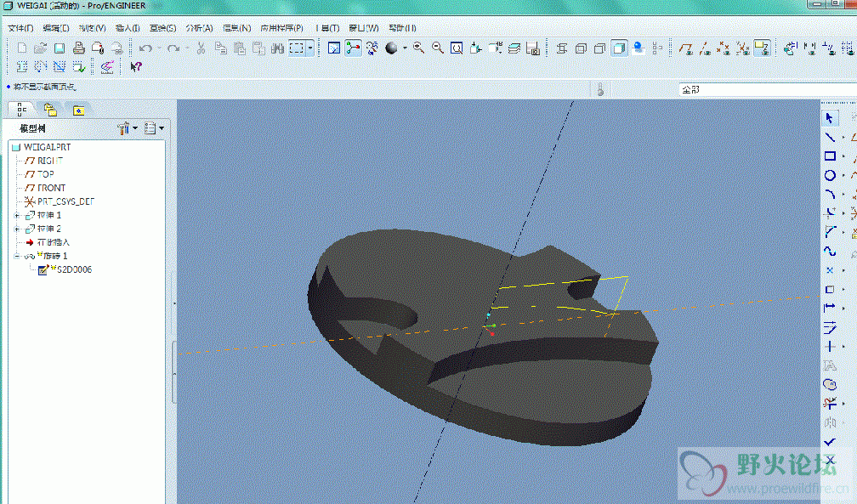
Task: Paste from clipboard icon
Action: tap(240, 48)
